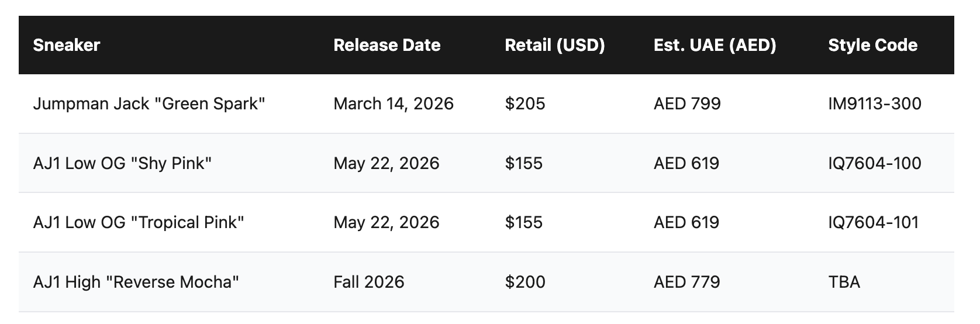This screenshot has width=980, height=324.
Task: Click the AED 799 price cell
Action: 687,104
